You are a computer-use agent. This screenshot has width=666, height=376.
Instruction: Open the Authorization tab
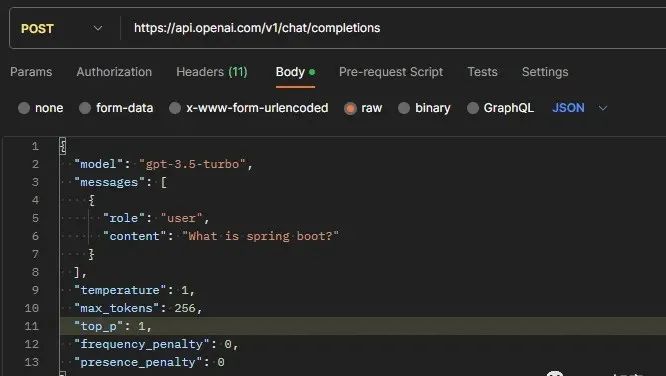[114, 72]
